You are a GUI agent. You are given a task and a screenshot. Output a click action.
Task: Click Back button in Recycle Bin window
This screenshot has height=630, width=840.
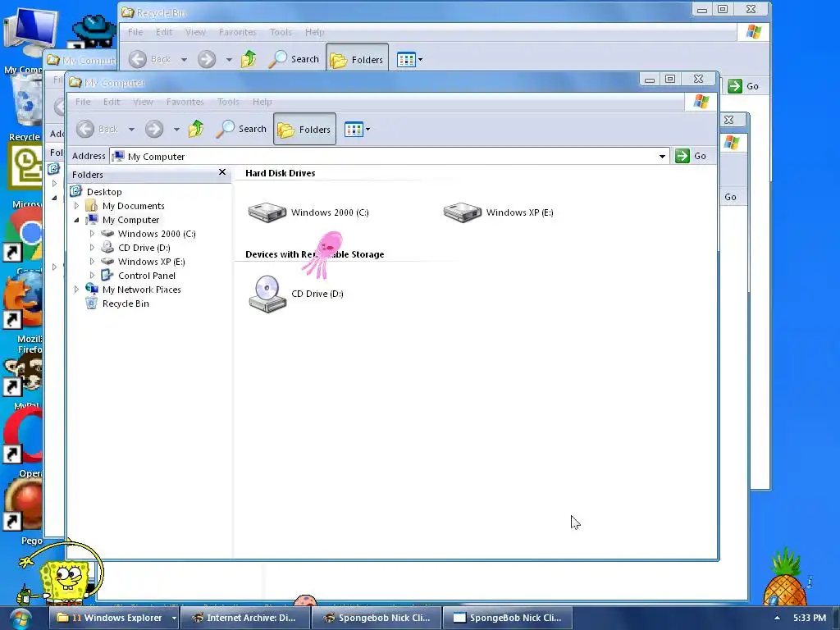pyautogui.click(x=149, y=59)
